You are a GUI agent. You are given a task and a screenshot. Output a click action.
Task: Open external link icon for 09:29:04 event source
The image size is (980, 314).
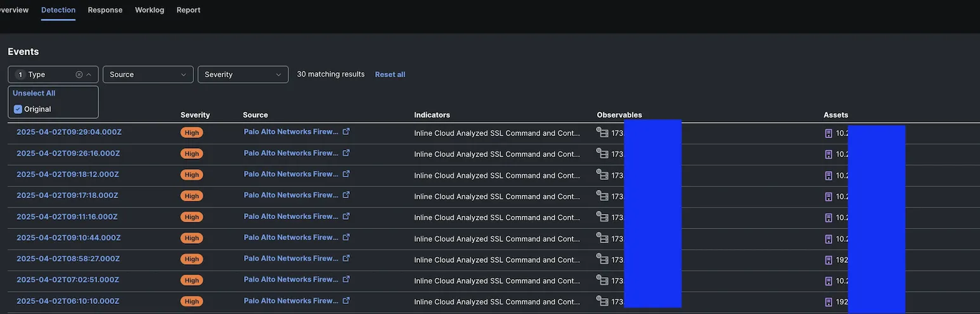coord(346,132)
